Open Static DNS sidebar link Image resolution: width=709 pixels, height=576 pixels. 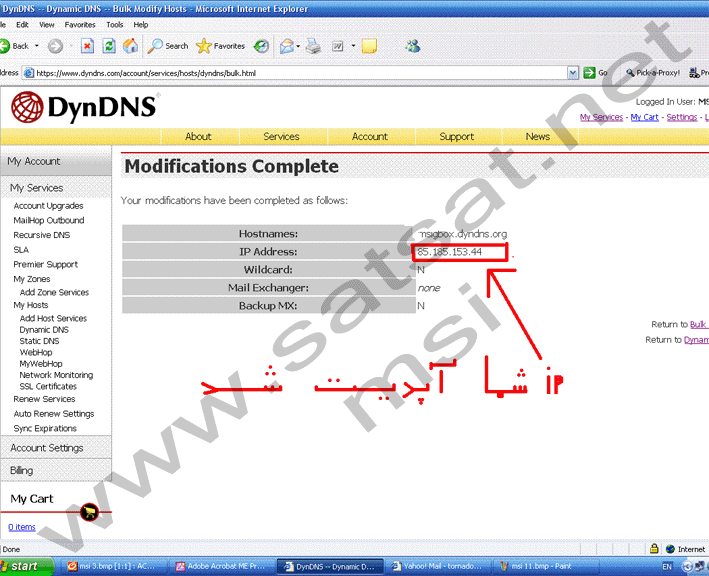[39, 341]
